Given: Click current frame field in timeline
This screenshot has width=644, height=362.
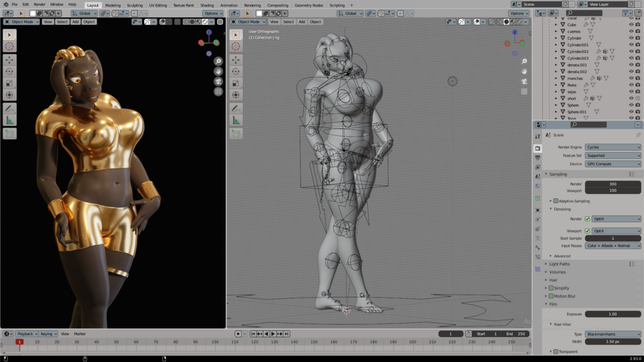Looking at the screenshot, I should click(450, 334).
